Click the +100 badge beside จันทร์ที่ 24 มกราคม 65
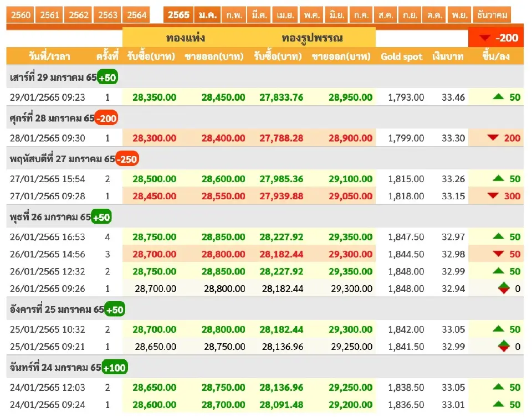Viewport: 532px width, 418px height. (x=115, y=367)
